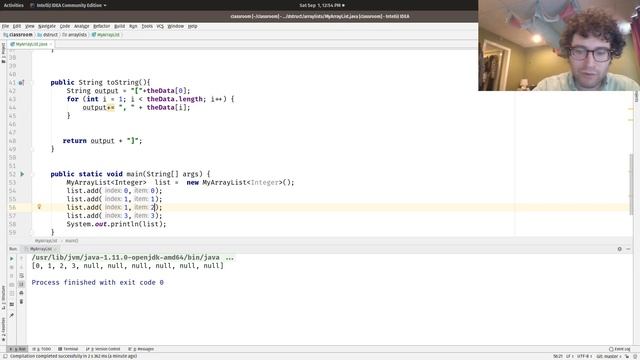The width and height of the screenshot is (640, 360).
Task: Click the for-loop line in toString
Action: pos(150,99)
